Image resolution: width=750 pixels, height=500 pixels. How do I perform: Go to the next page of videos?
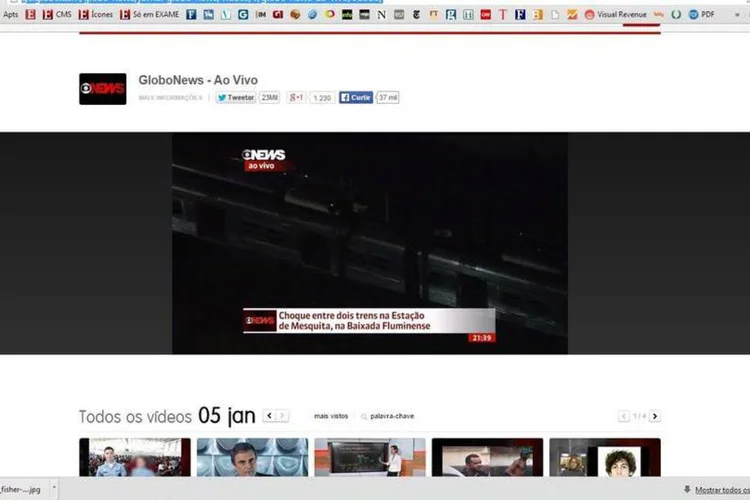coord(655,416)
